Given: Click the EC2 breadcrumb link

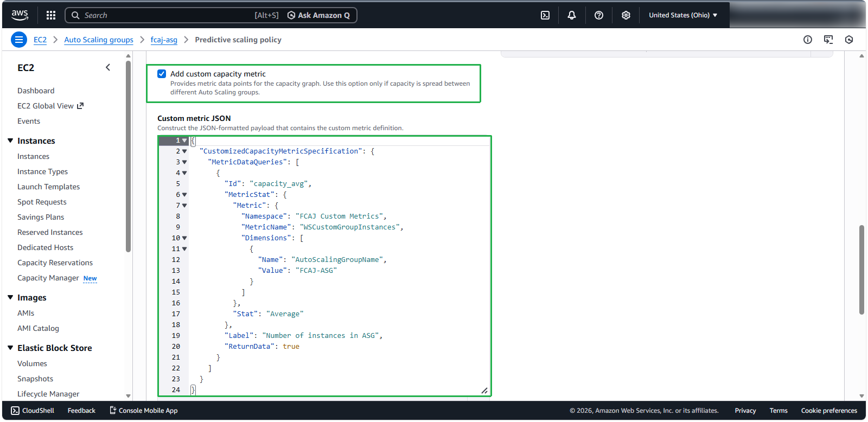Looking at the screenshot, I should tap(40, 40).
